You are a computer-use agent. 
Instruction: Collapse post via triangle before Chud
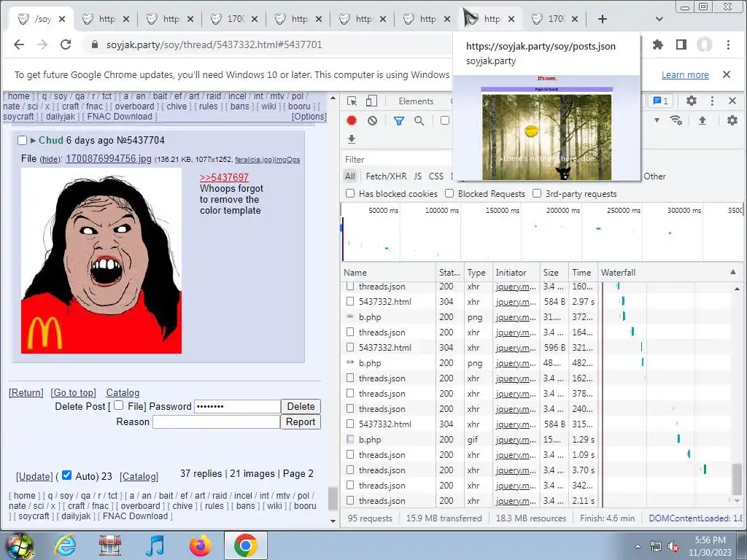(x=33, y=141)
